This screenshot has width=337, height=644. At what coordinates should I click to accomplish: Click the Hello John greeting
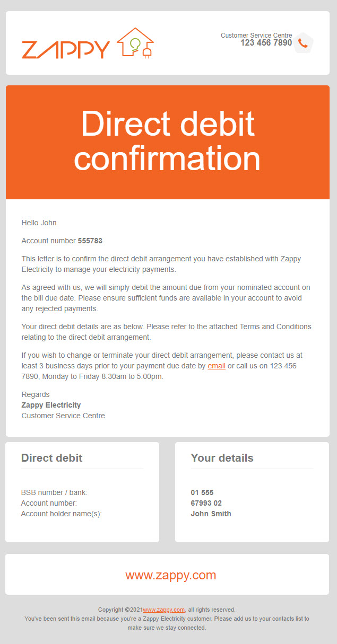coord(39,223)
